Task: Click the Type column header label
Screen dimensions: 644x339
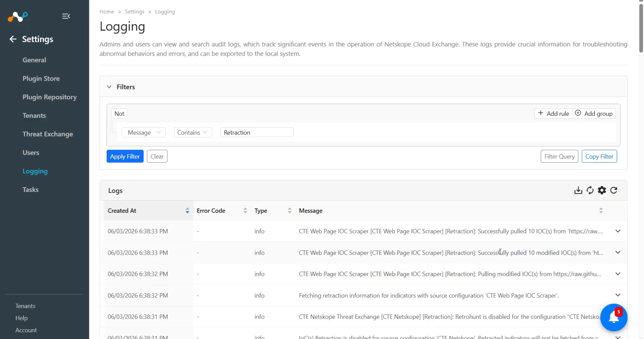Action: tap(261, 211)
